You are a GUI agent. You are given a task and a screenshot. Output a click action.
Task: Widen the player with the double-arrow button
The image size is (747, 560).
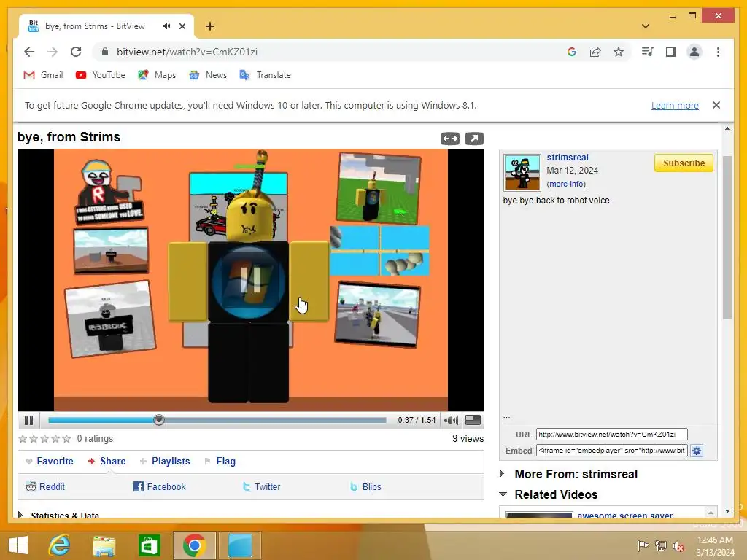450,139
